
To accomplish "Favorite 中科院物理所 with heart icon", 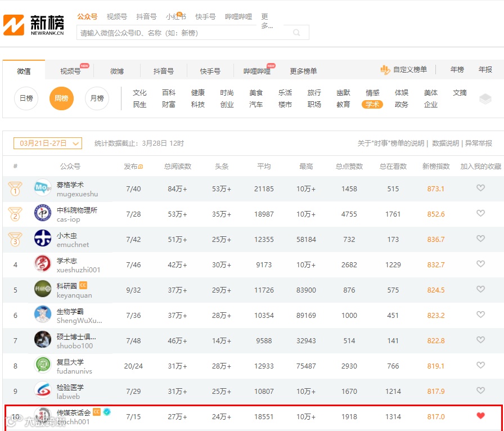I will point(480,213).
